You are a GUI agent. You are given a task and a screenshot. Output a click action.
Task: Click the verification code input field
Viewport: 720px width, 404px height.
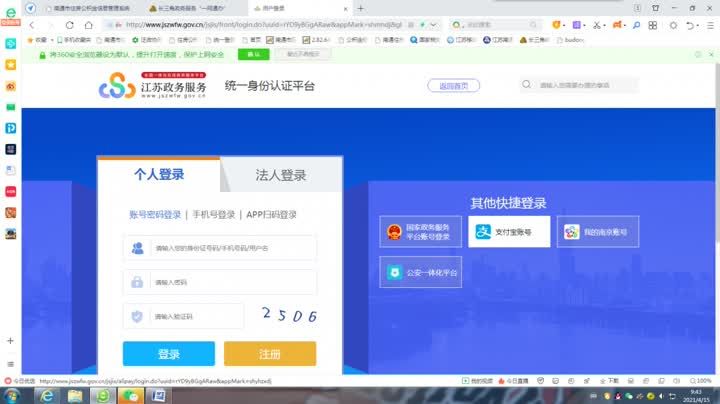(x=183, y=316)
